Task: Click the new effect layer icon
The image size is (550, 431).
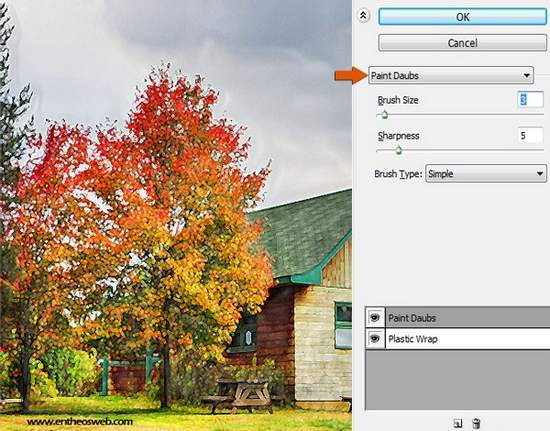Action: (x=458, y=423)
